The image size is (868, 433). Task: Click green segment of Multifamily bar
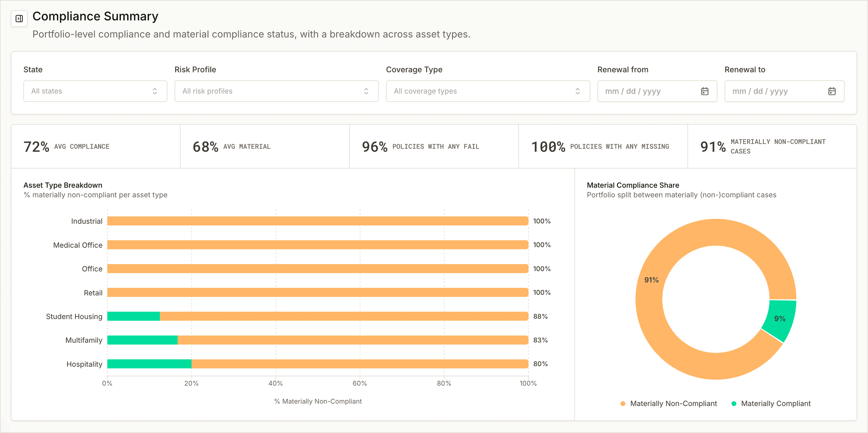143,340
